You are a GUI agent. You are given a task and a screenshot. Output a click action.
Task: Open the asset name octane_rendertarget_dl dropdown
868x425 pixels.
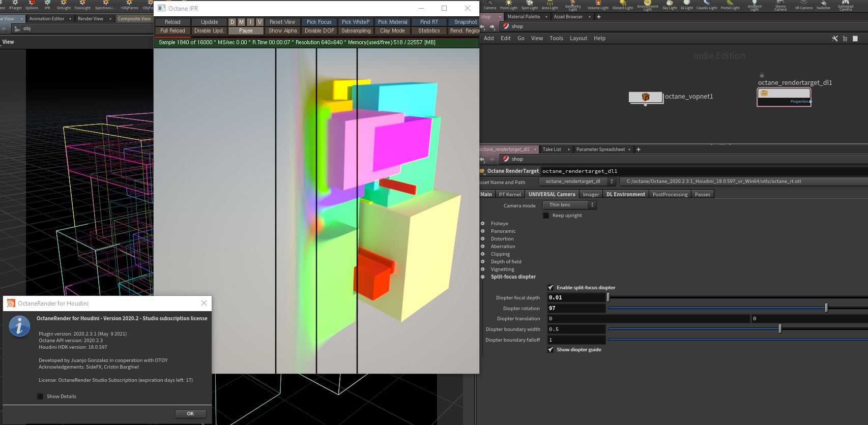[x=577, y=181]
